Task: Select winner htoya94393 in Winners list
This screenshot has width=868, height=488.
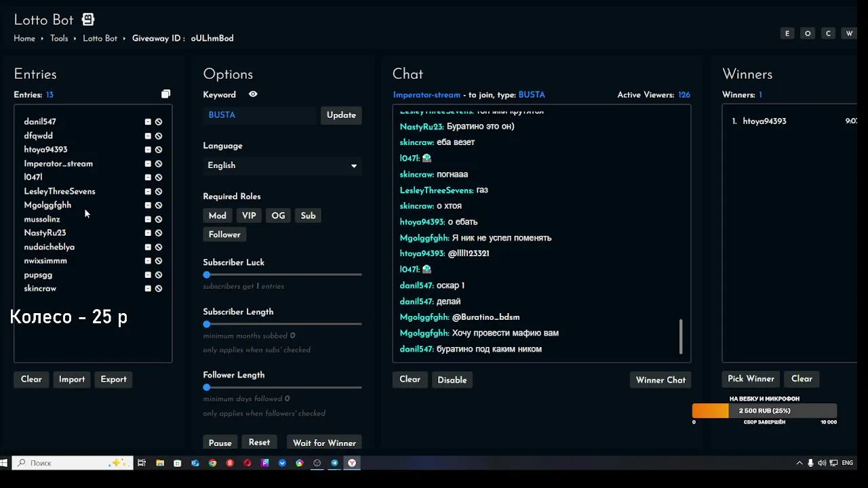Action: coord(764,121)
